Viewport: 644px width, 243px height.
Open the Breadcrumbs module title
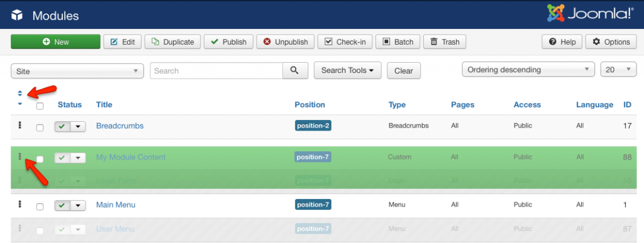coord(120,126)
